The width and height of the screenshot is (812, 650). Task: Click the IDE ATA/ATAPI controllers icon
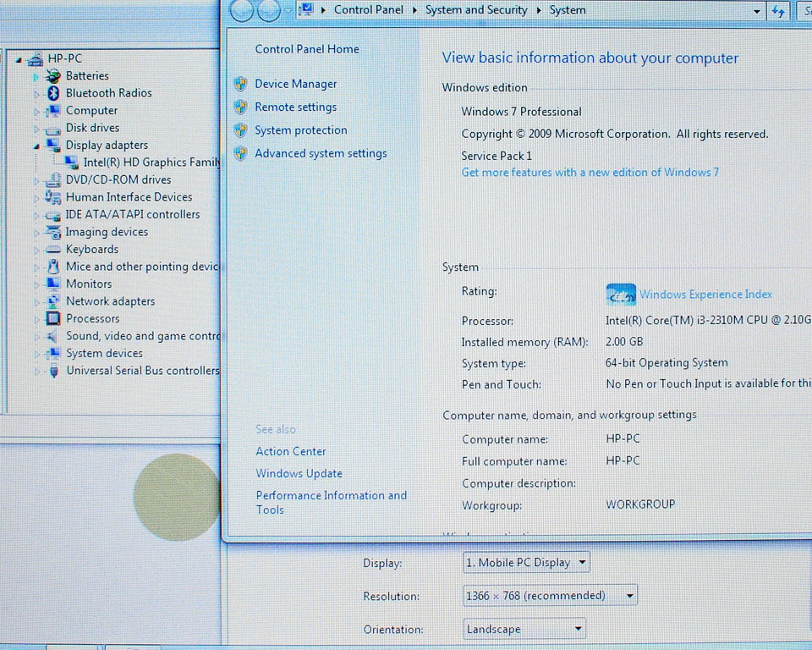pos(52,215)
